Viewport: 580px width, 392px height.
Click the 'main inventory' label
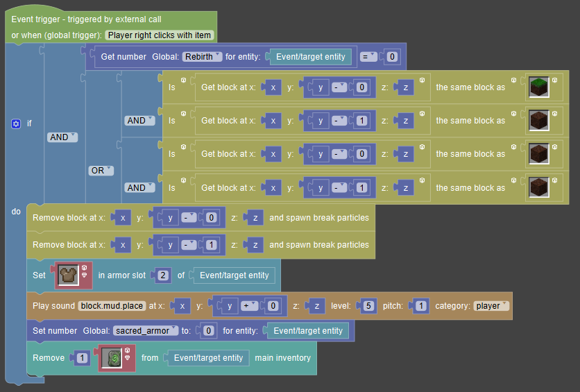click(x=282, y=357)
